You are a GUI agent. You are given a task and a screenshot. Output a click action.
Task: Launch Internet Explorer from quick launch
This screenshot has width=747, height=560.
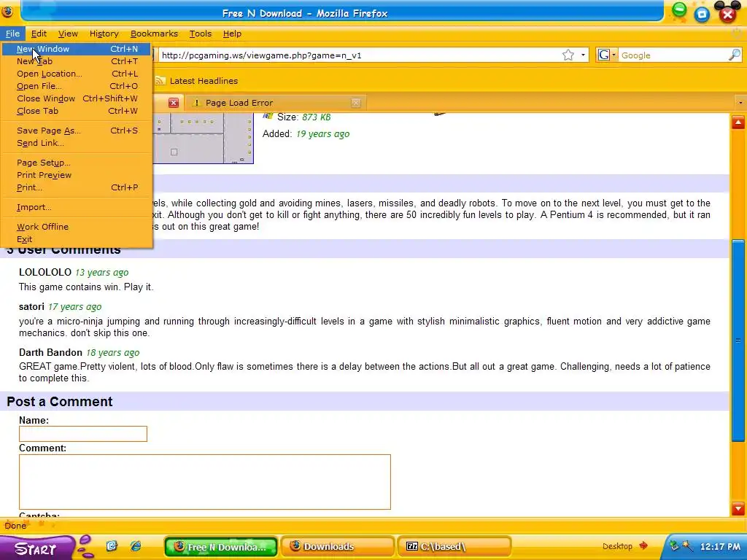tap(136, 545)
